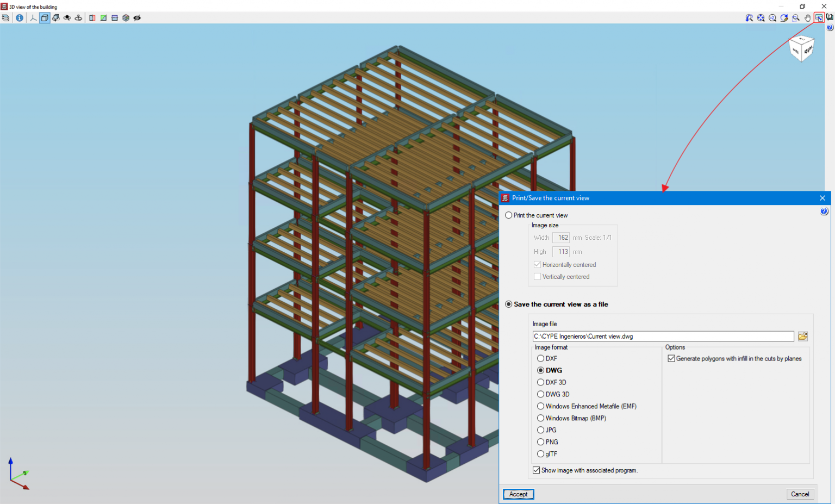Select the orbit rotation tool next to the cube
Screen dimensions: 835x504
click(56, 17)
